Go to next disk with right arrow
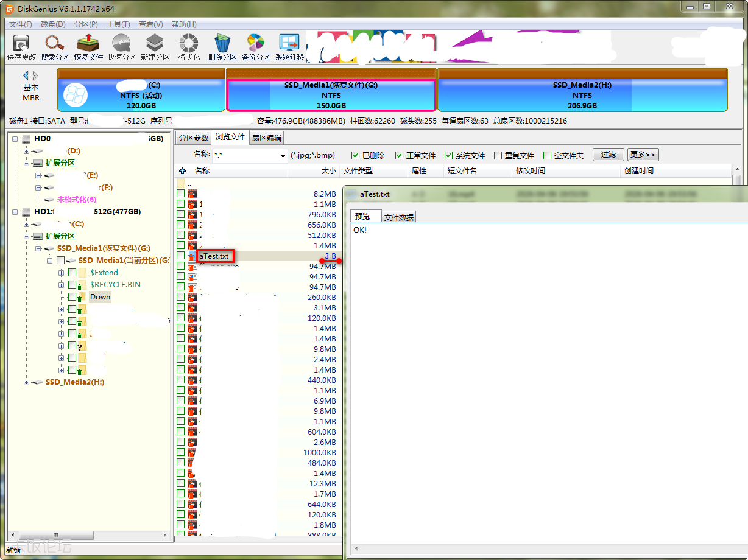This screenshot has height=560, width=748. pyautogui.click(x=35, y=75)
